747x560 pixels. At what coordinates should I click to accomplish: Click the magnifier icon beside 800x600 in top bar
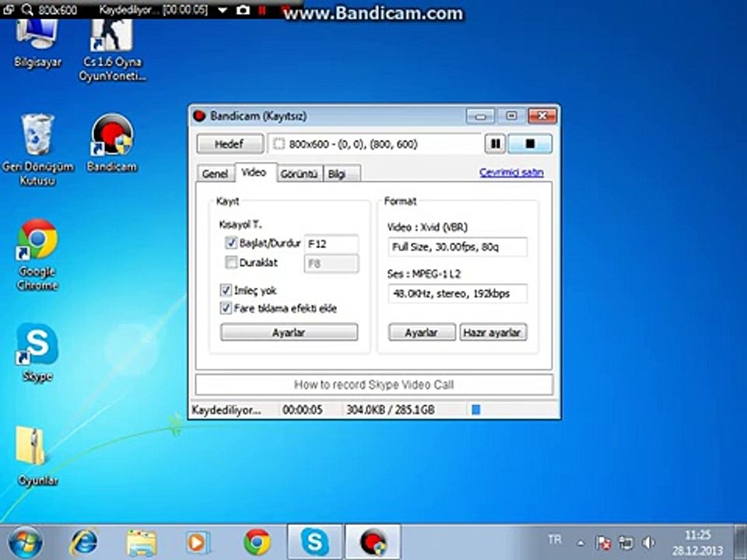point(28,9)
